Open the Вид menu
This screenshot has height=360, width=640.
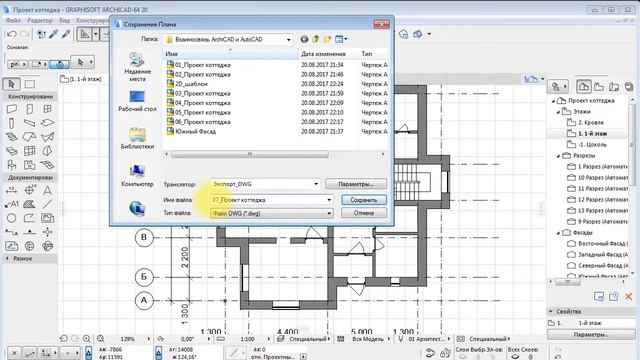pos(64,20)
